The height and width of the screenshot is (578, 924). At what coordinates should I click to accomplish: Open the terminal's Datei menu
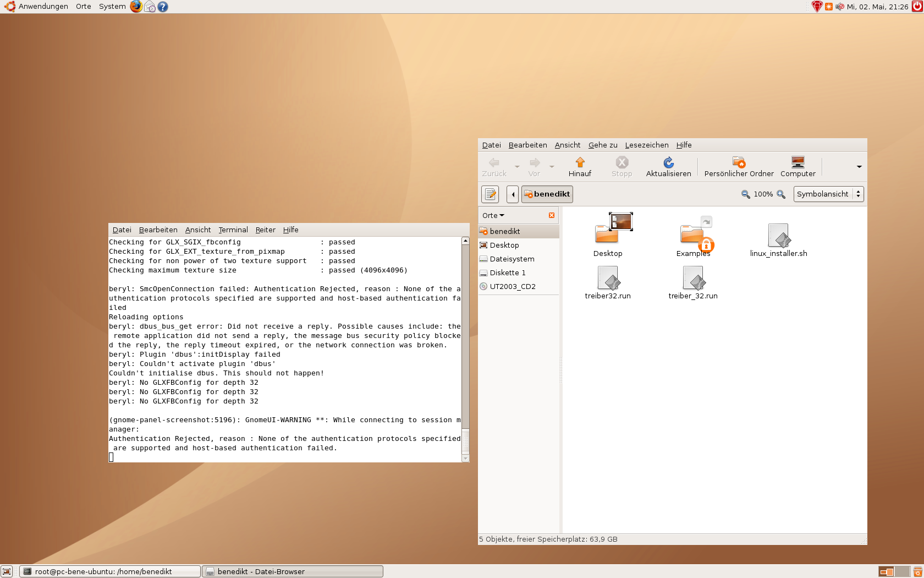pos(122,230)
